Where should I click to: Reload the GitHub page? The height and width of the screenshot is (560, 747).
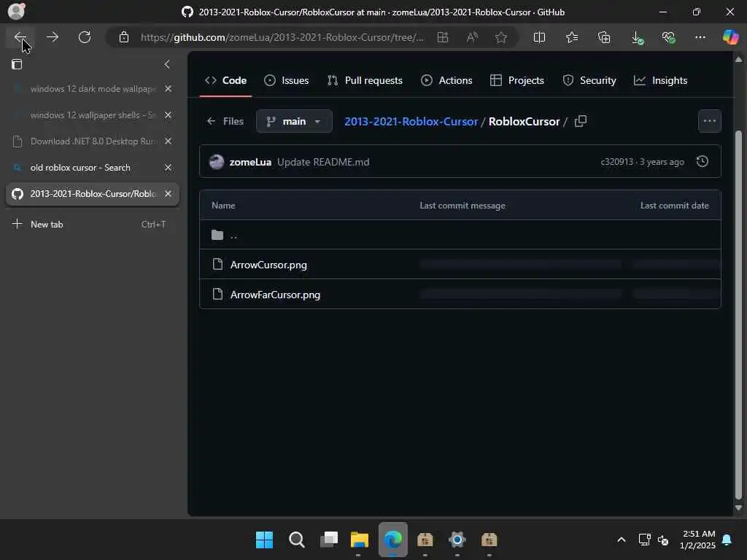point(85,37)
